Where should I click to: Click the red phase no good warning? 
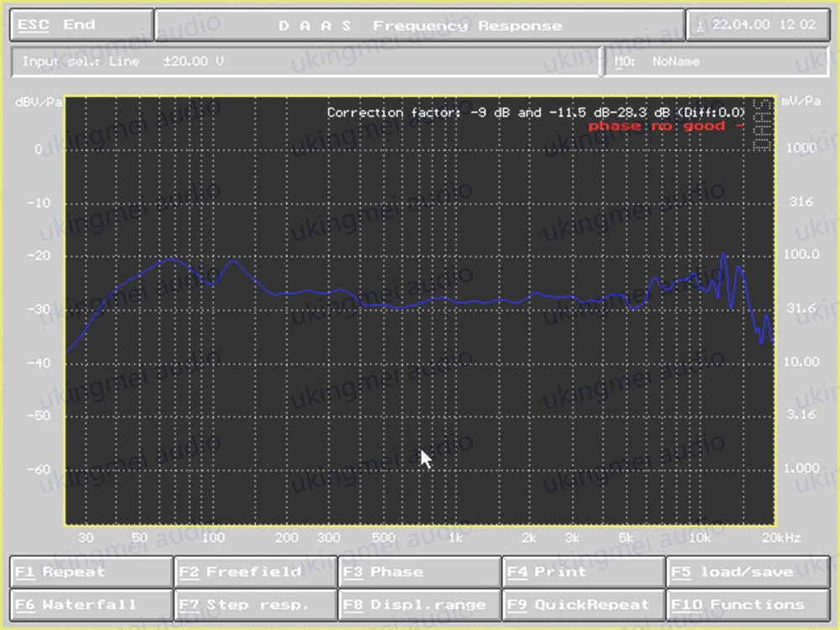666,127
